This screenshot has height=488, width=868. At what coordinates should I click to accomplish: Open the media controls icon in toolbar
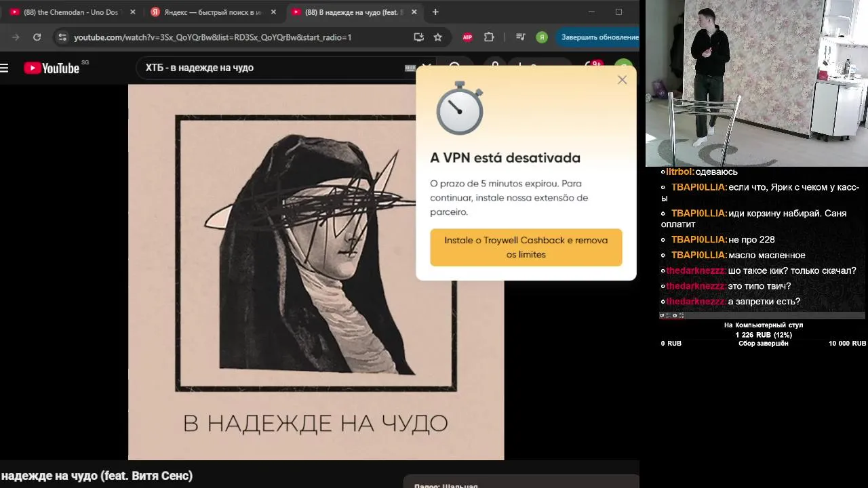(520, 37)
